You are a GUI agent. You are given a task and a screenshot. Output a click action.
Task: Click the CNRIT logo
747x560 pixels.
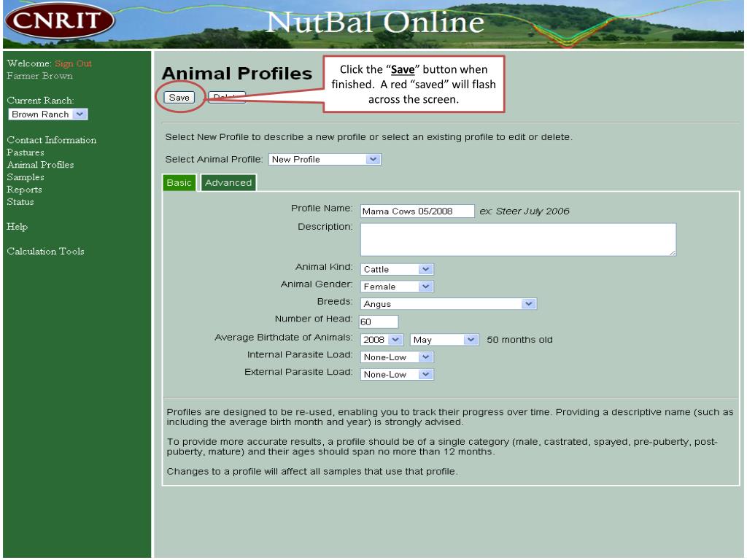click(x=60, y=20)
